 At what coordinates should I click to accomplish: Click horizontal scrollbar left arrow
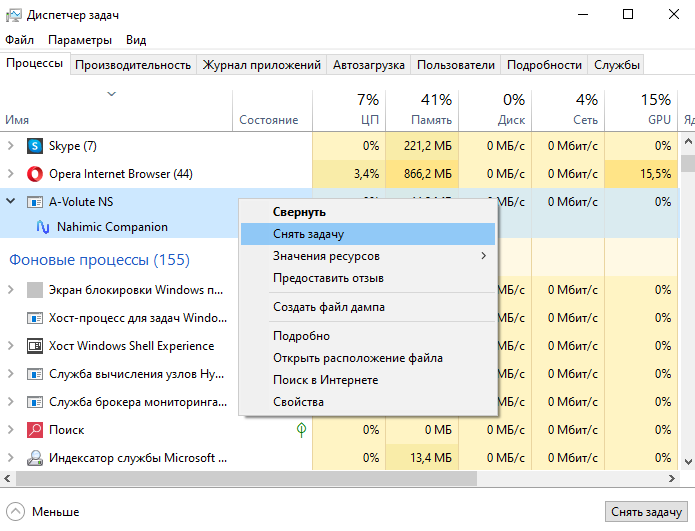click(7, 479)
